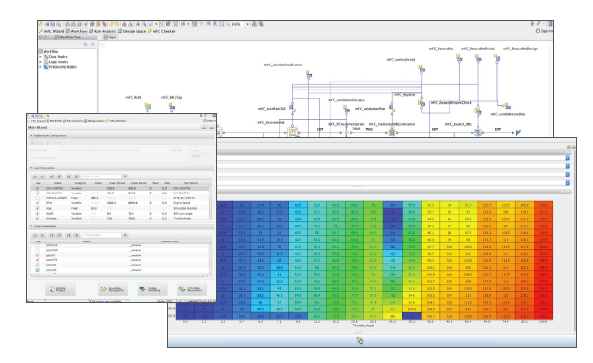Click first icon in input parameters toolbar
Image resolution: width=593 pixels, height=363 pixels.
pos(35,176)
